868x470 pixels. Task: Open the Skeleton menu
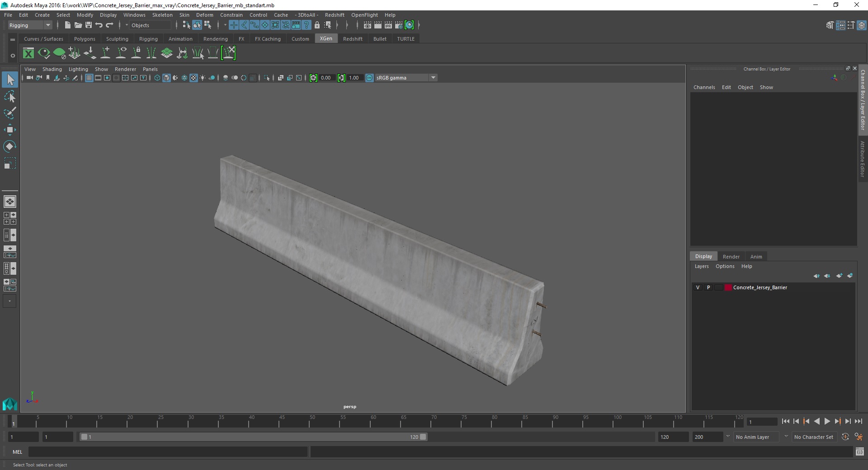click(x=162, y=15)
